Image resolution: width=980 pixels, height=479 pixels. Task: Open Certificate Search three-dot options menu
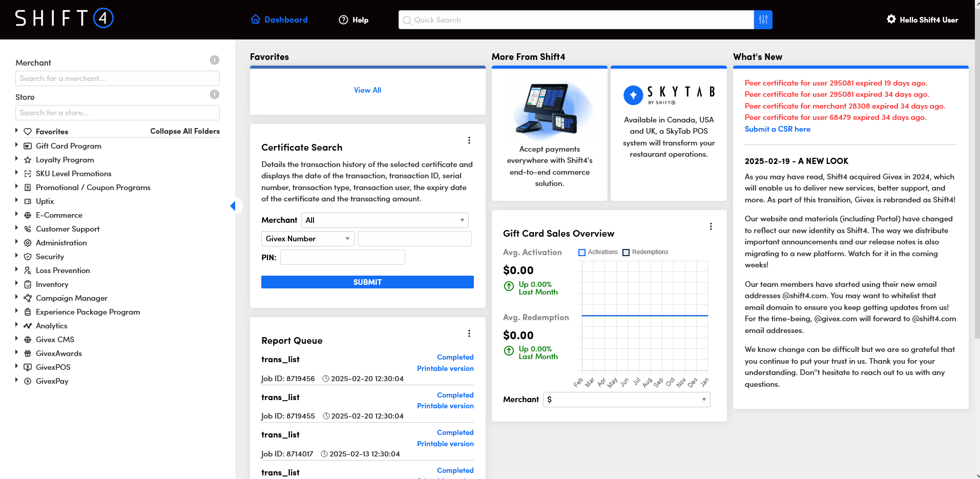point(469,140)
